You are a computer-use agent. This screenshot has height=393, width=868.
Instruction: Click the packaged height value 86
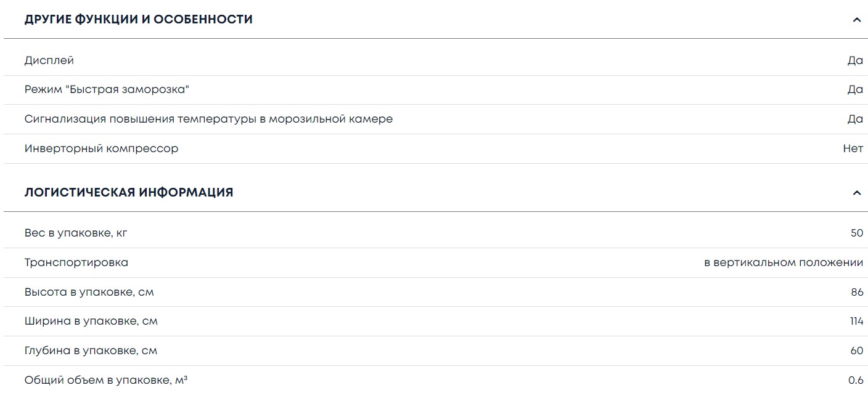(857, 292)
